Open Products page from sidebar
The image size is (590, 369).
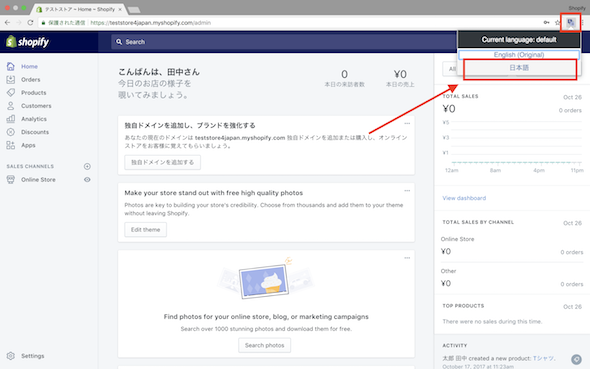click(33, 93)
